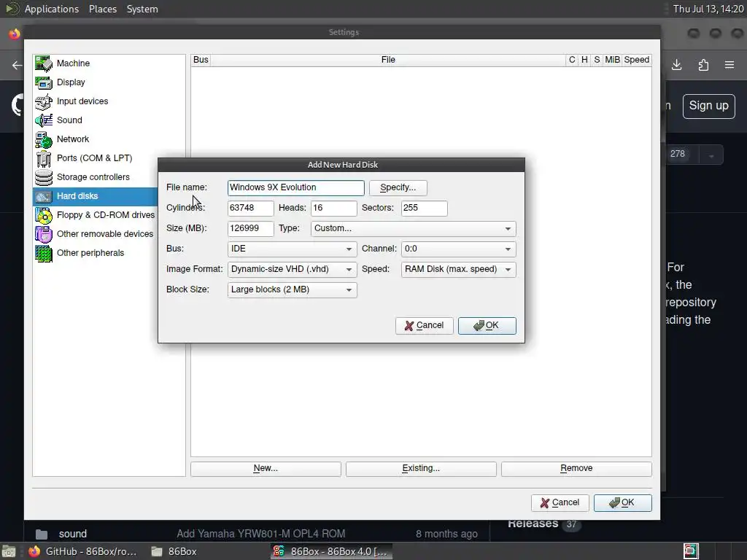Image resolution: width=747 pixels, height=560 pixels.
Task: Click the Specify... button
Action: click(x=398, y=187)
